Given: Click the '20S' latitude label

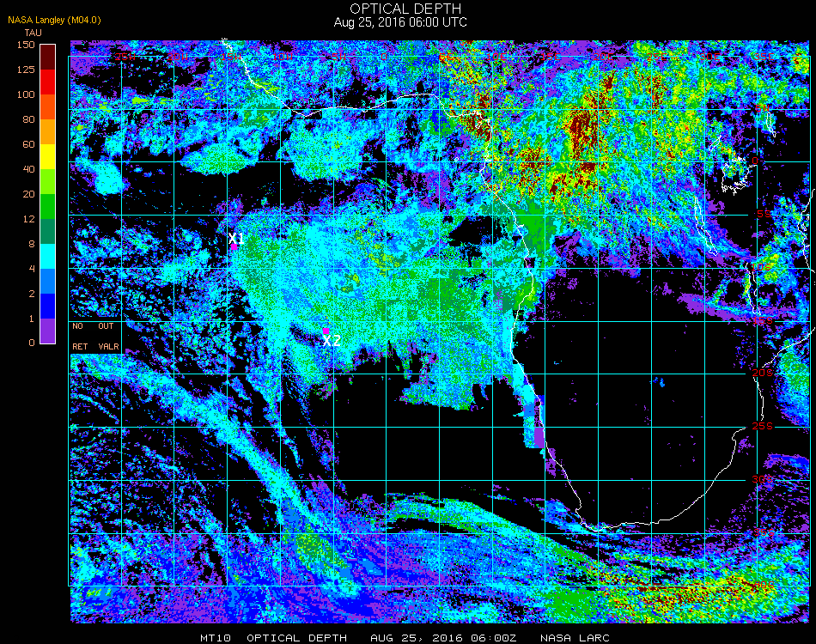Looking at the screenshot, I should pos(763,373).
